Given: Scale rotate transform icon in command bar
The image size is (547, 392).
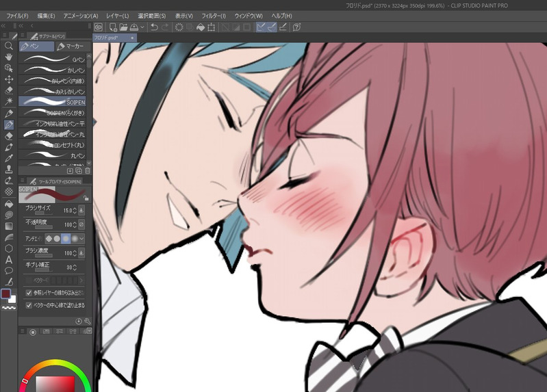Looking at the screenshot, I should pos(212,27).
